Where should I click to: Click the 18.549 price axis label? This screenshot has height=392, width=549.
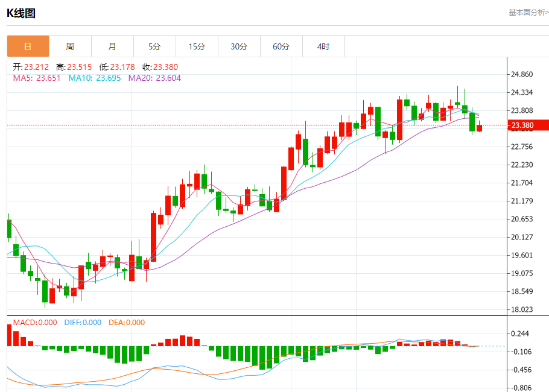[x=522, y=291]
